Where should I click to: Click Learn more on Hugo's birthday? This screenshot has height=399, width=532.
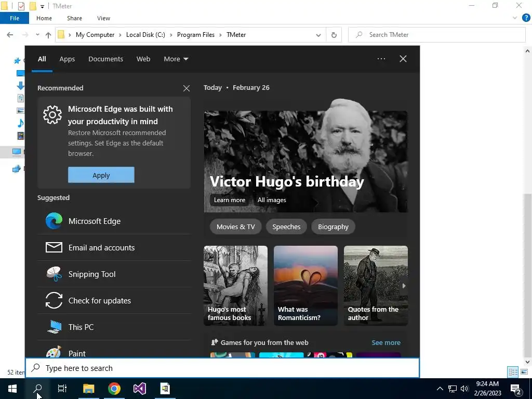point(229,200)
